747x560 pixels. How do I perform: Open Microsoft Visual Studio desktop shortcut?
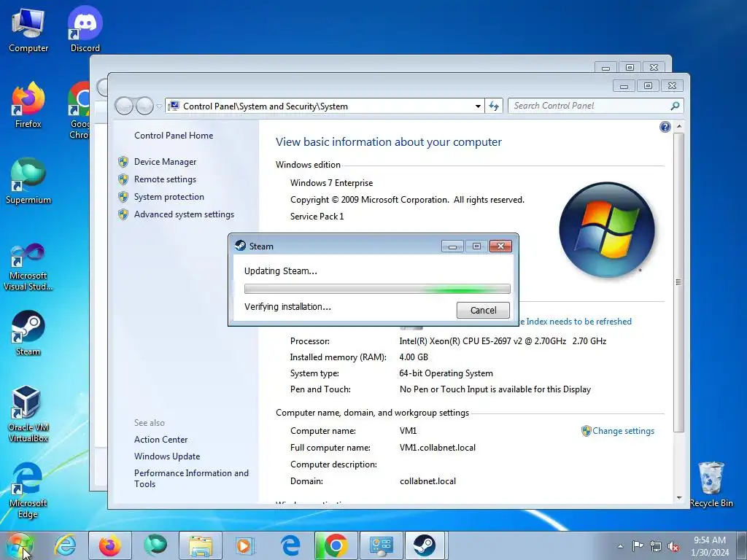[x=28, y=267]
